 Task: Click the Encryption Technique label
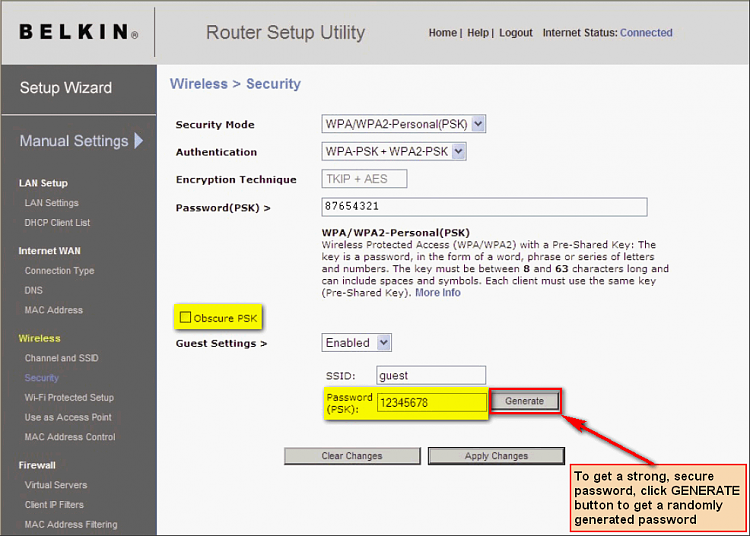236,180
